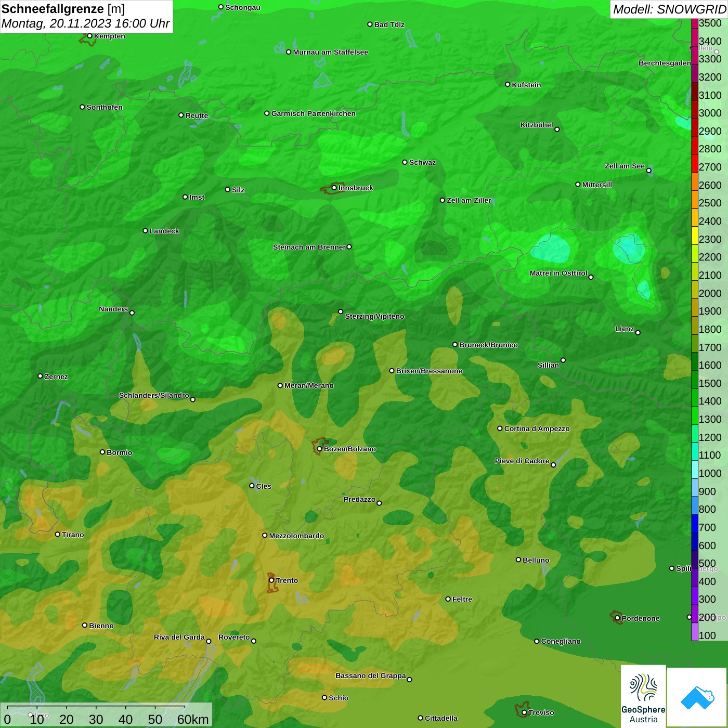Click the Tirano town dot
This screenshot has height=728, width=728.
[x=58, y=534]
